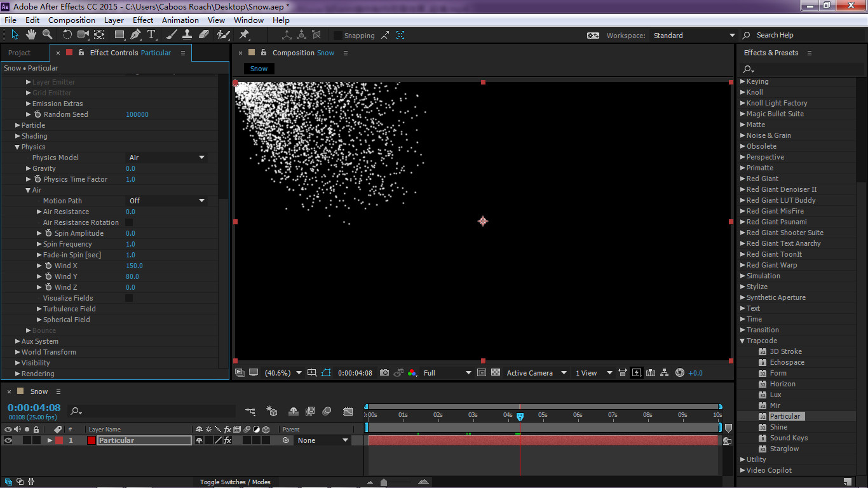Open the Composition menu

click(x=71, y=20)
